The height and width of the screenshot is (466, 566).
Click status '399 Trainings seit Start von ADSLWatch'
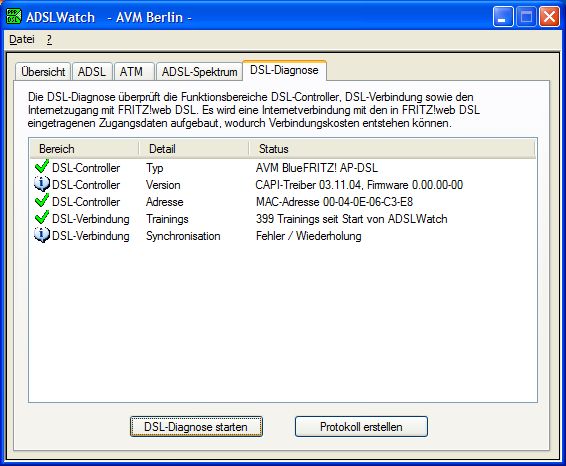[x=352, y=219]
